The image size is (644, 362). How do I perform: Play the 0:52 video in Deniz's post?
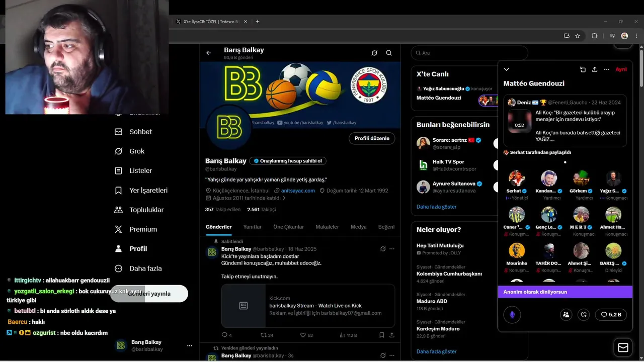[519, 121]
